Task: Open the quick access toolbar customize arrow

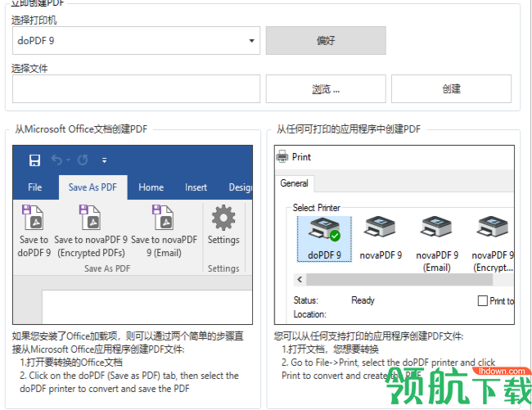Action: (x=104, y=160)
